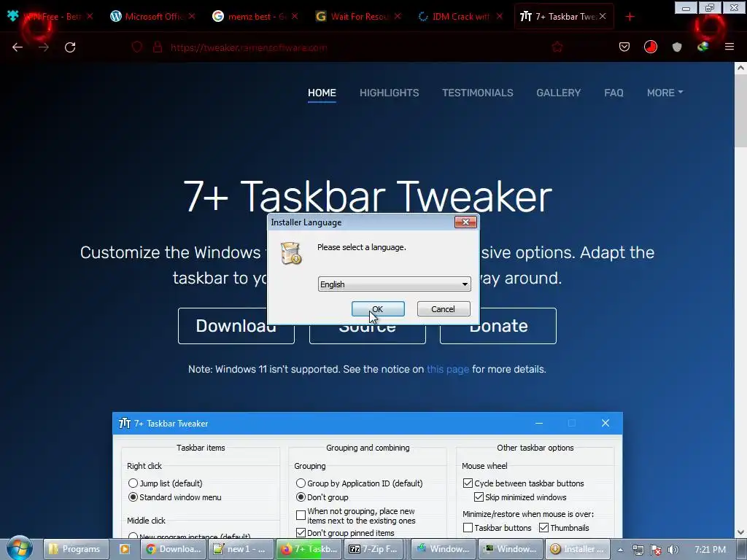Switch to Microsoft Office tab
Viewport: 747px width, 560px height.
pyautogui.click(x=153, y=17)
